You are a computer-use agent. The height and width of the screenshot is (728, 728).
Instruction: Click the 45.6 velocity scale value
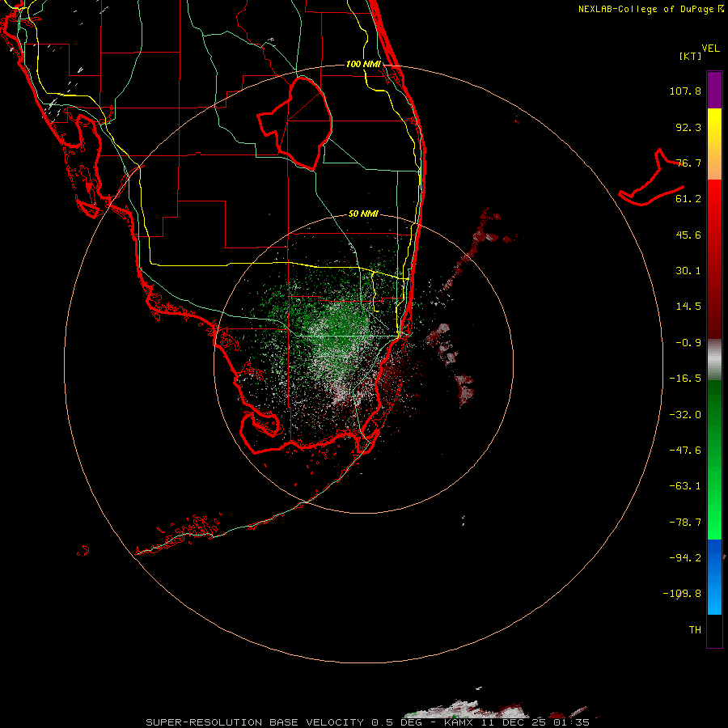click(x=688, y=235)
